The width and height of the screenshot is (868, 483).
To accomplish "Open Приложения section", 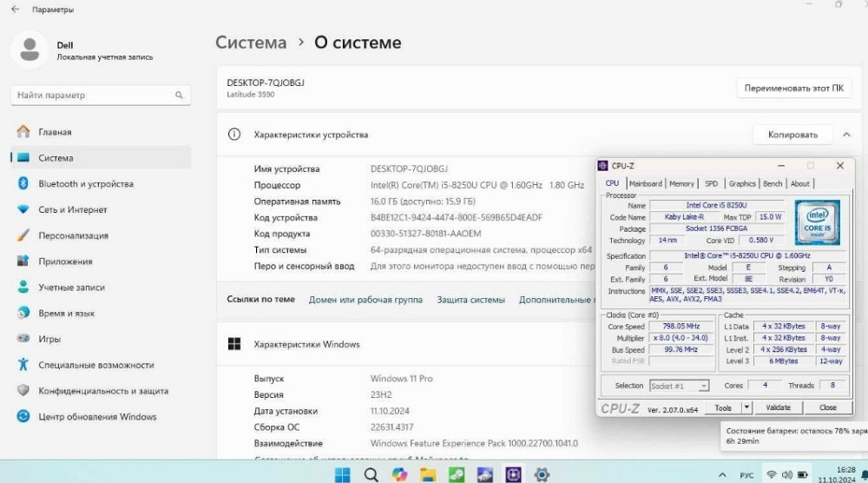I will click(x=101, y=261).
